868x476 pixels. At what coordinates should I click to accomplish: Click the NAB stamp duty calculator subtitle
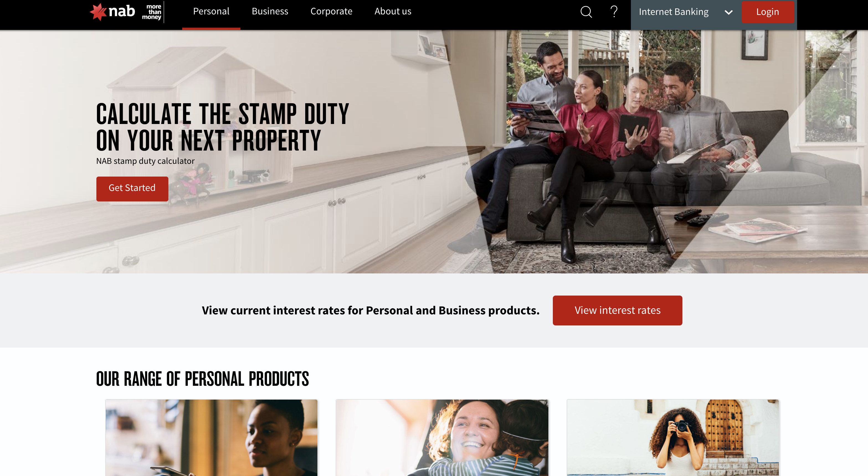click(x=145, y=161)
